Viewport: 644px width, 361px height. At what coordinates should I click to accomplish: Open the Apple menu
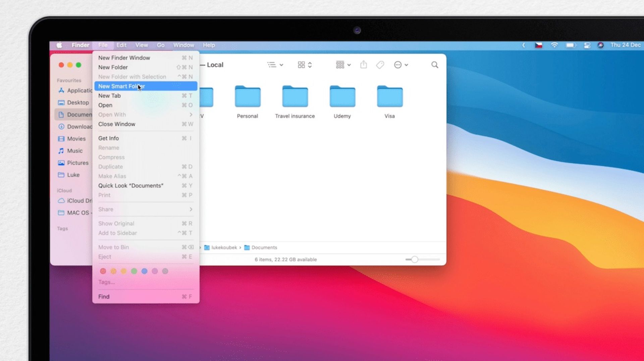59,45
